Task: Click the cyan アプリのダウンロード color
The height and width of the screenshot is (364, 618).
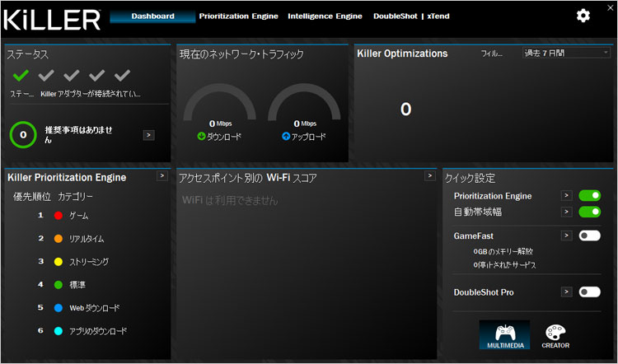Action: [59, 331]
